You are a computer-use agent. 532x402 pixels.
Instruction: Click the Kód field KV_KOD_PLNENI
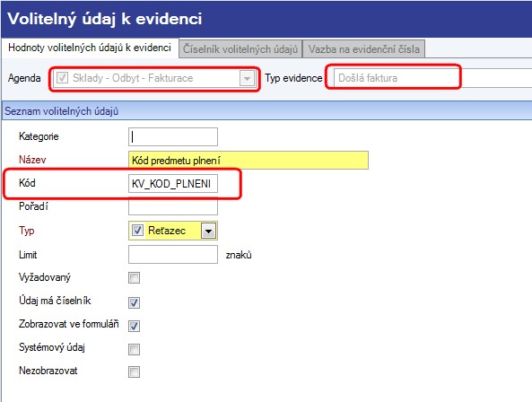[x=173, y=184]
